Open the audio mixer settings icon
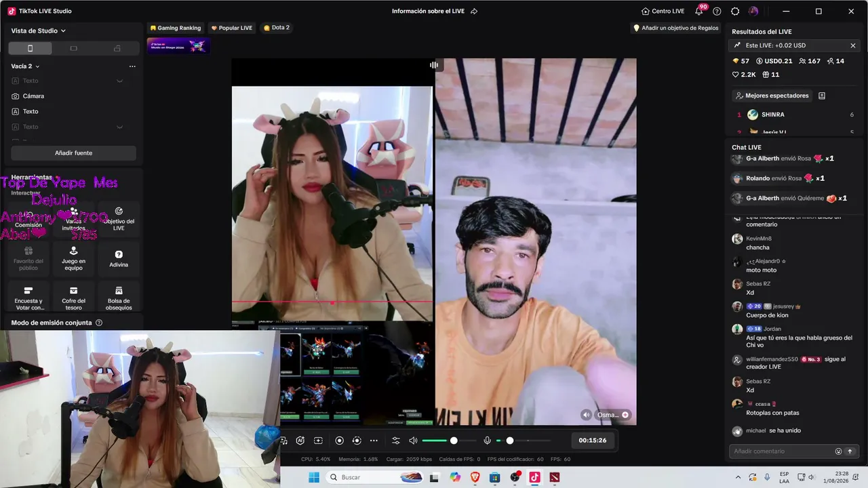The image size is (868, 488). pyautogui.click(x=396, y=441)
